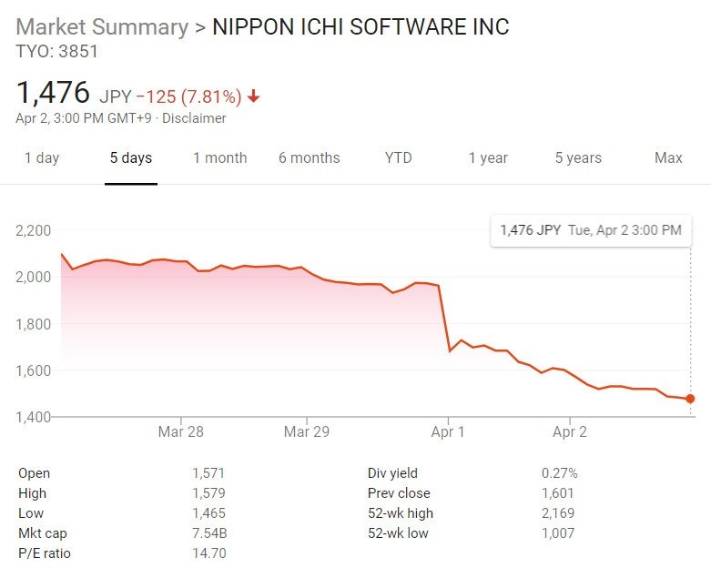Image resolution: width=711 pixels, height=588 pixels.
Task: Click the Apr 2 date label
Action: 570,431
